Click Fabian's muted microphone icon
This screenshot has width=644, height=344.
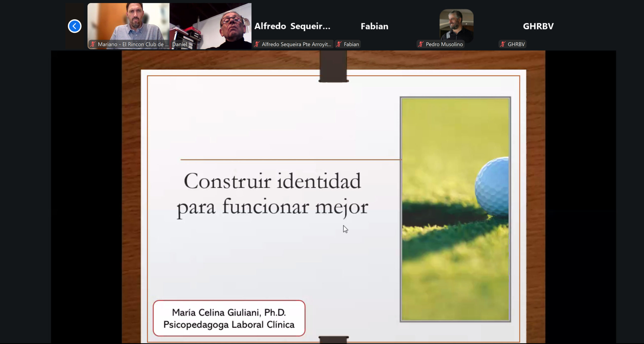pos(339,44)
